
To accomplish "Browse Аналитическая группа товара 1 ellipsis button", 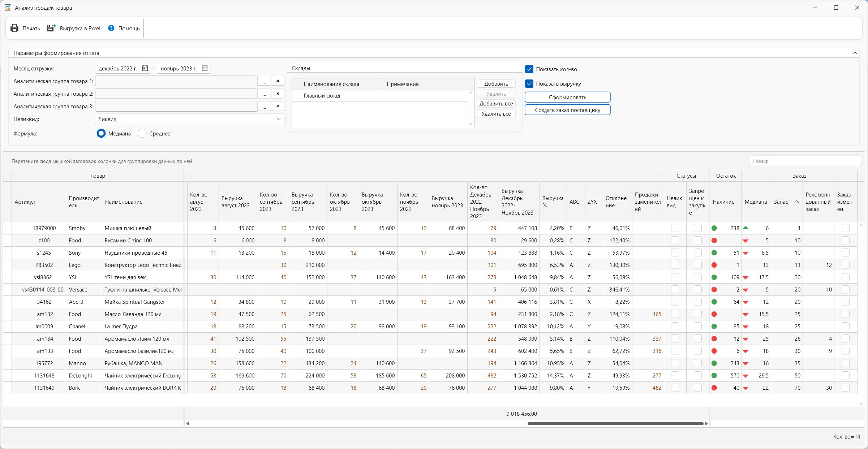I will [264, 81].
